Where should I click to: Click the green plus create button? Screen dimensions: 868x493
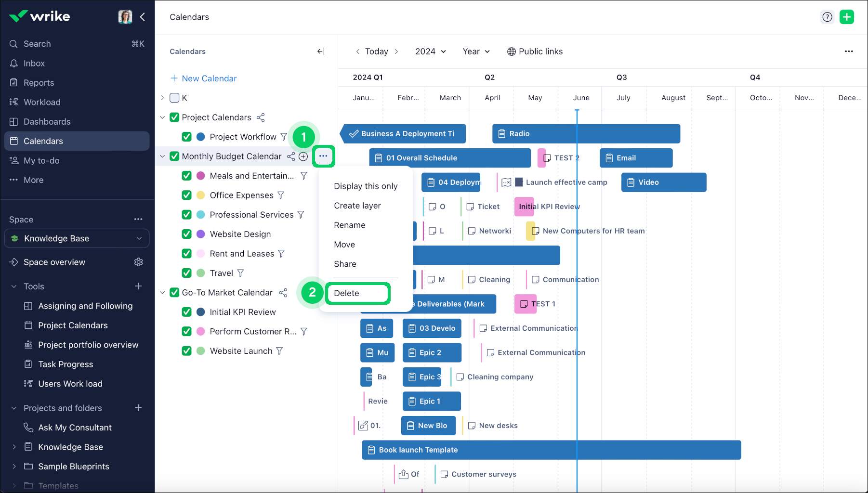click(x=846, y=17)
